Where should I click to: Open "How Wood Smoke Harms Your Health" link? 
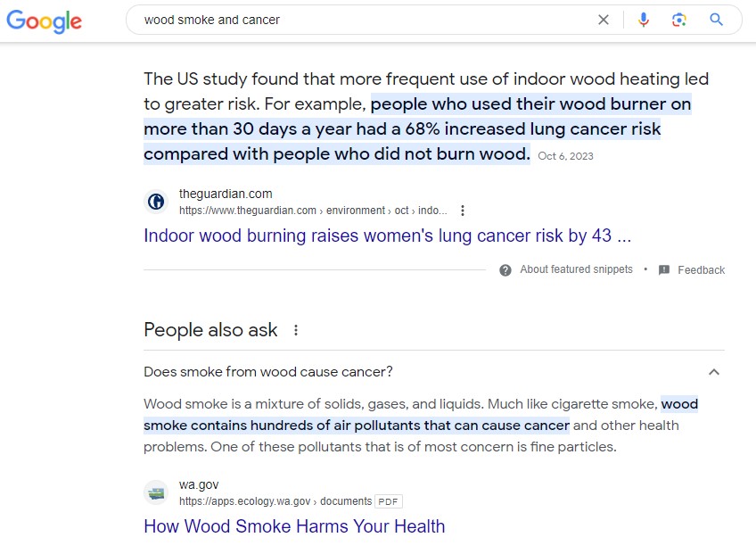click(x=294, y=526)
